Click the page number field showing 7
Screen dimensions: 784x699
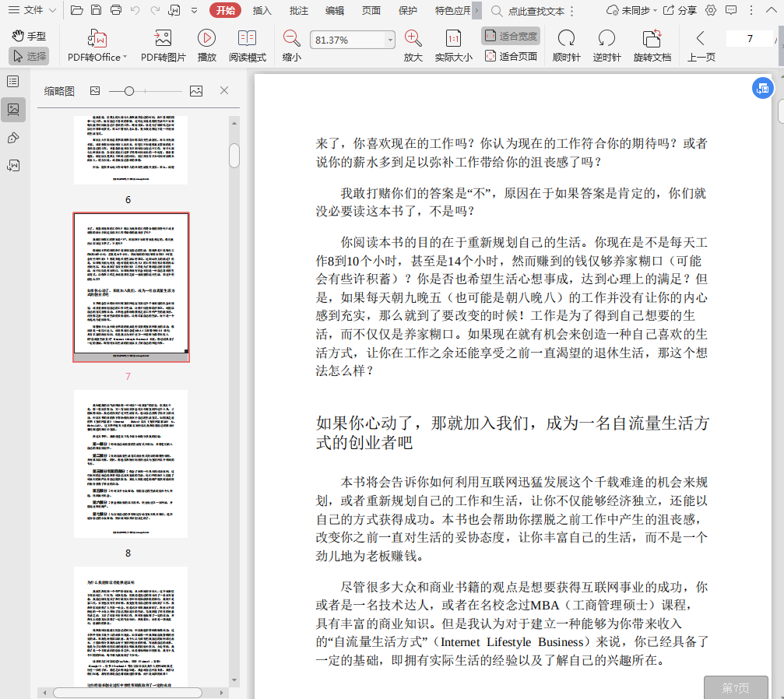click(750, 38)
